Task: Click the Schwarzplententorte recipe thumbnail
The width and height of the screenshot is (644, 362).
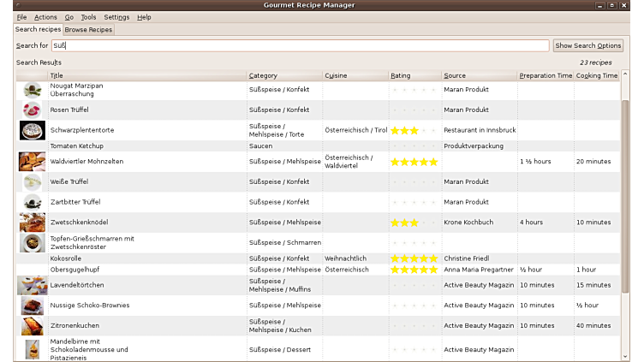Action: 32,130
